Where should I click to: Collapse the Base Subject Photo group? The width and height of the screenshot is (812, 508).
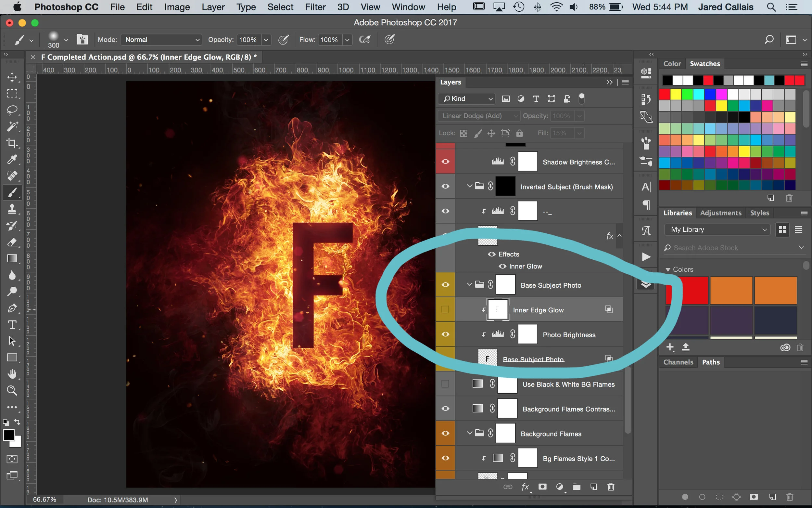(470, 284)
